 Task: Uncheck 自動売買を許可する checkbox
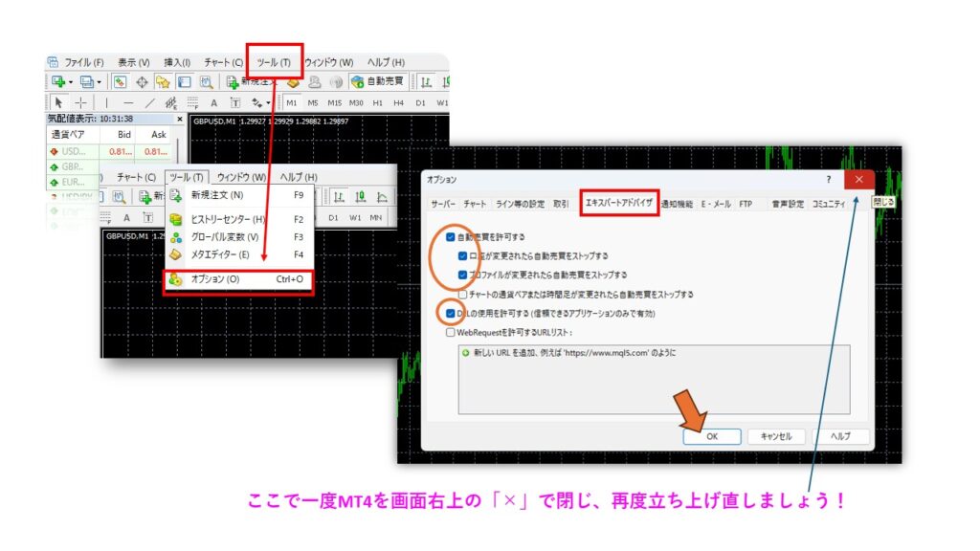[451, 236]
